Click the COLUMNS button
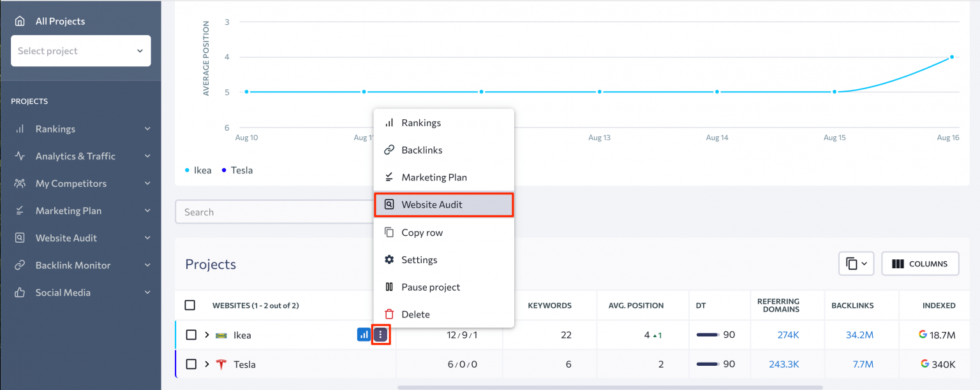This screenshot has height=390, width=980. tap(920, 264)
